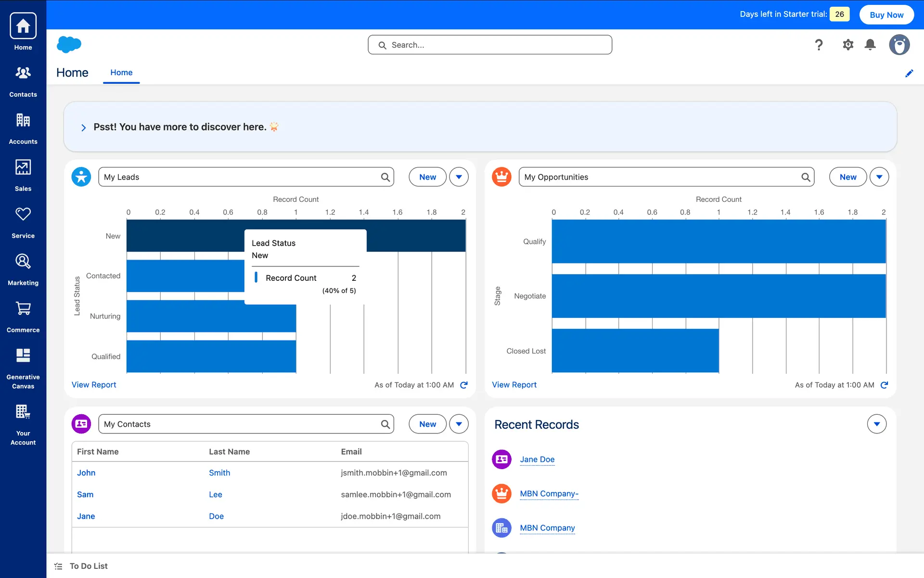Refresh the My Leads chart
This screenshot has height=578, width=924.
coord(464,385)
